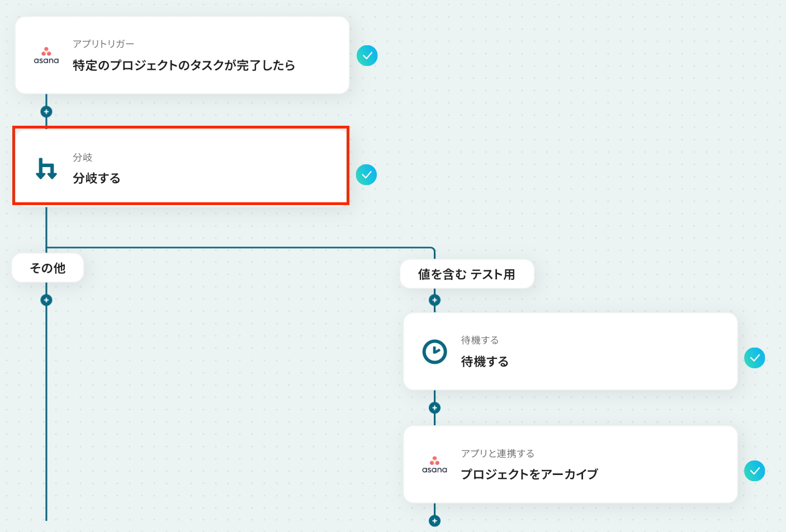This screenshot has width=786, height=532.
Task: Click the clock icon on 待機する card
Action: click(434, 351)
